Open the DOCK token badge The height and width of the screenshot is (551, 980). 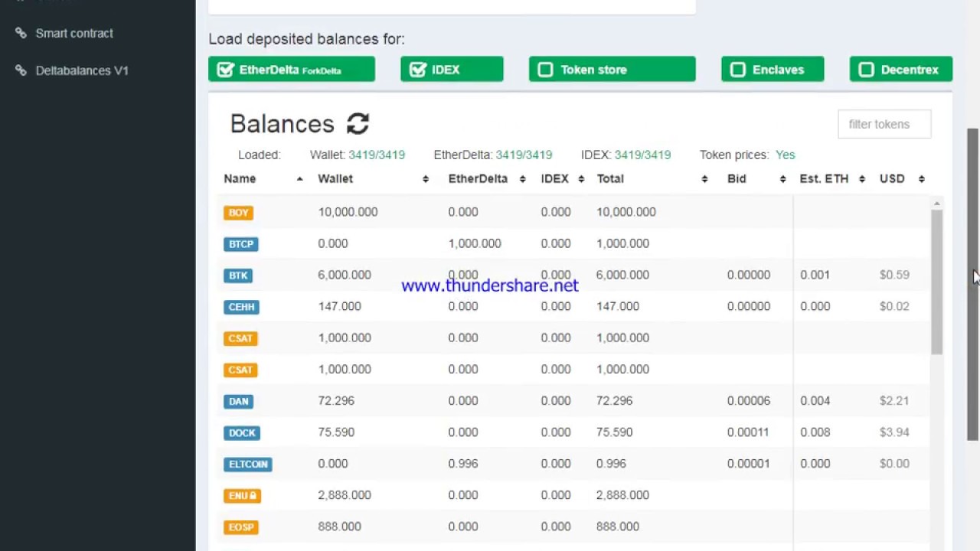click(x=242, y=432)
